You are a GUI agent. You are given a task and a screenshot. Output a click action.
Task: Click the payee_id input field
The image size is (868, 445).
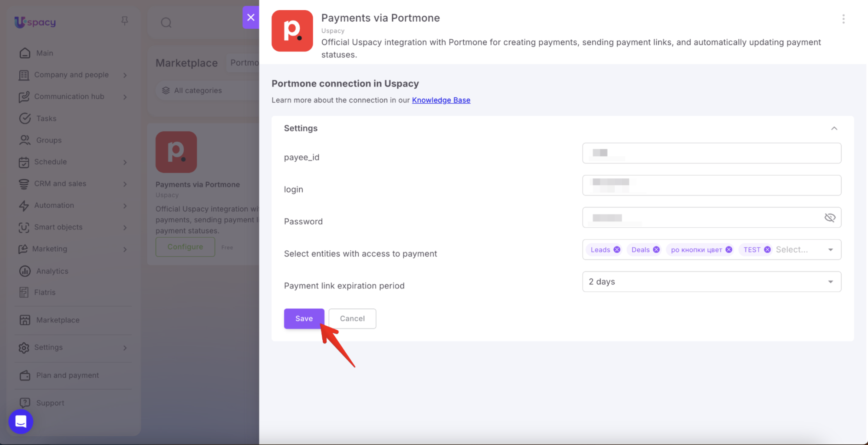pos(711,153)
